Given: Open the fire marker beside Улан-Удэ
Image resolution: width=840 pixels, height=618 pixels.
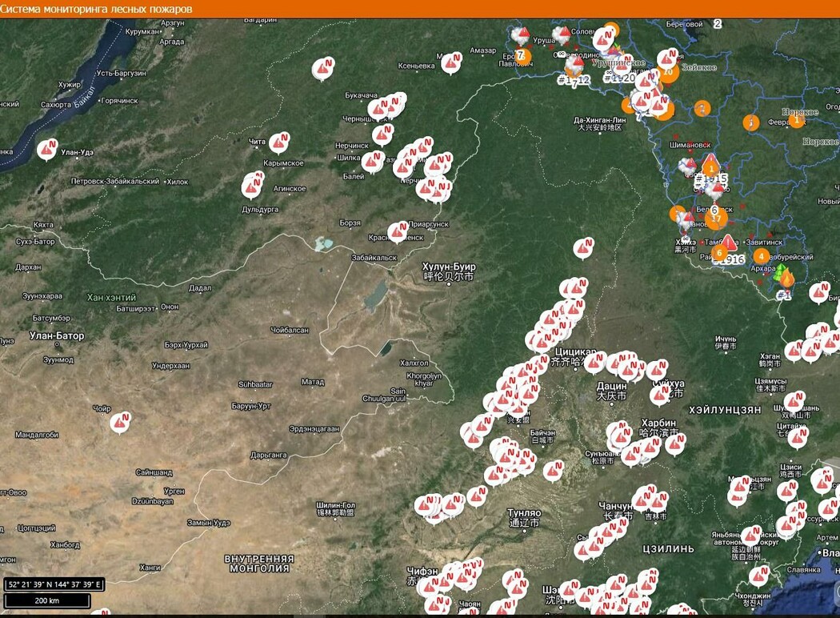Looking at the screenshot, I should click(47, 150).
